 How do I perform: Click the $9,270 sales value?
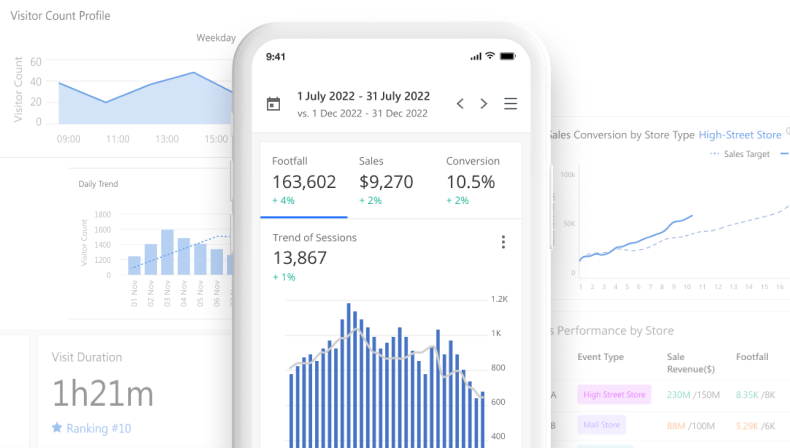click(x=386, y=182)
